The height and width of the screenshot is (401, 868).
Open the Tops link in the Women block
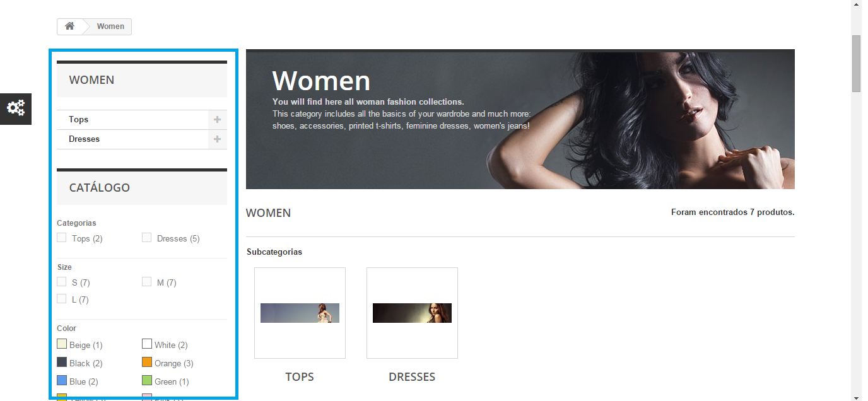[x=79, y=120]
